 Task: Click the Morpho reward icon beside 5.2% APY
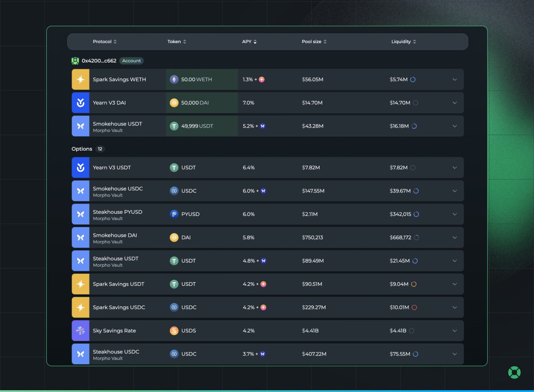click(263, 126)
